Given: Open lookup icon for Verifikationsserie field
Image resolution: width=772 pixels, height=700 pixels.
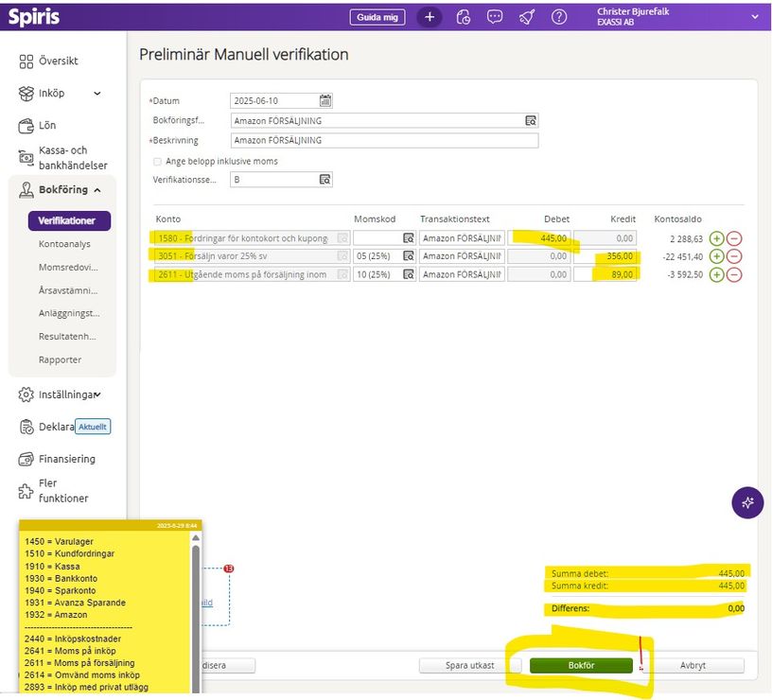Looking at the screenshot, I should [325, 180].
